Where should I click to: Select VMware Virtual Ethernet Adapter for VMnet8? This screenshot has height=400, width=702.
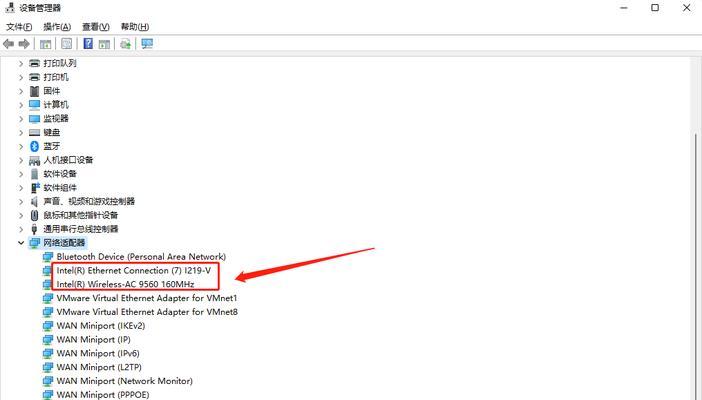point(147,312)
